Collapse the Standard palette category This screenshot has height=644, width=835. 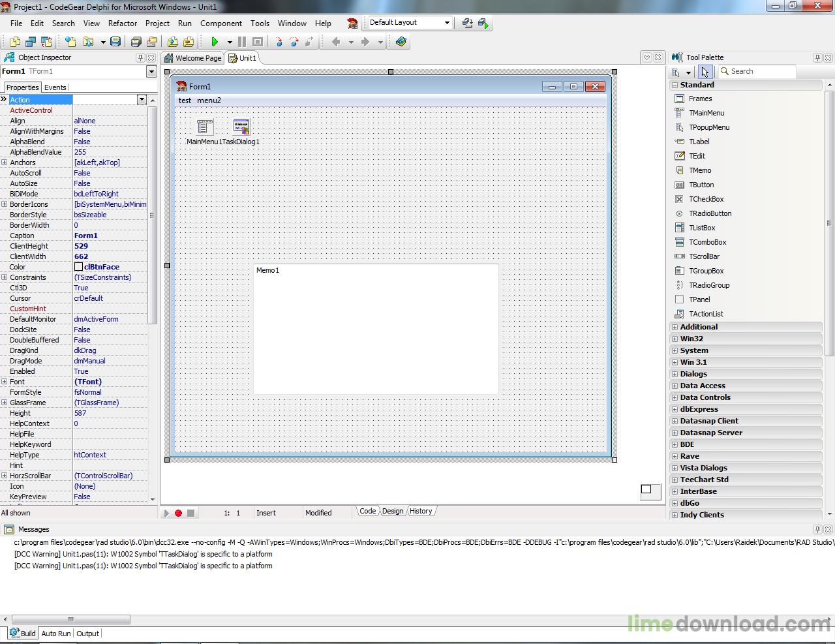pyautogui.click(x=675, y=85)
